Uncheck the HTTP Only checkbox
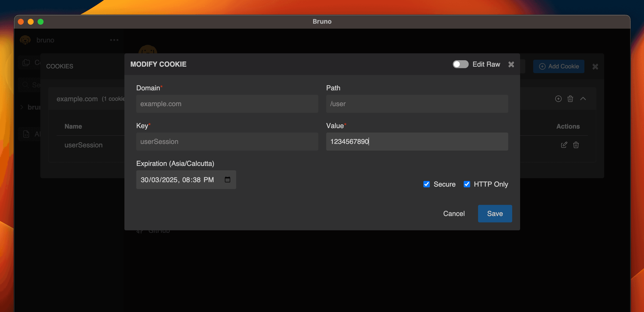Viewport: 644px width, 312px height. coord(466,184)
